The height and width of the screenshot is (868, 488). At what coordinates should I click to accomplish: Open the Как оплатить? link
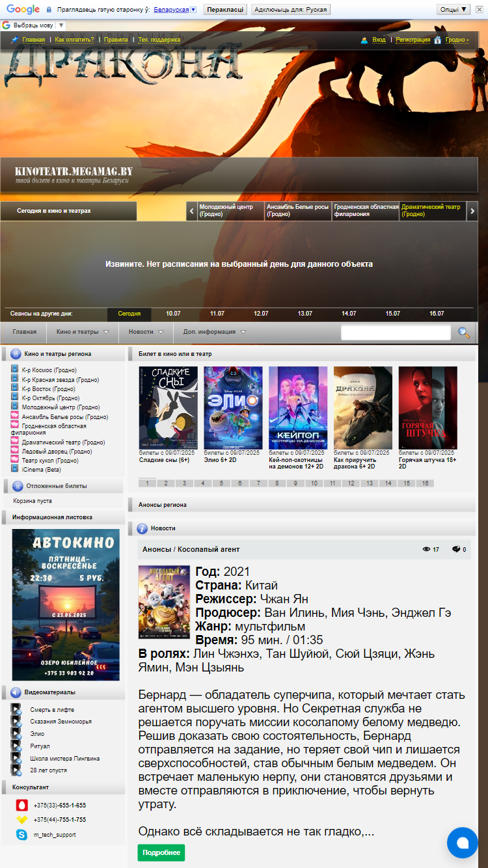[74, 40]
